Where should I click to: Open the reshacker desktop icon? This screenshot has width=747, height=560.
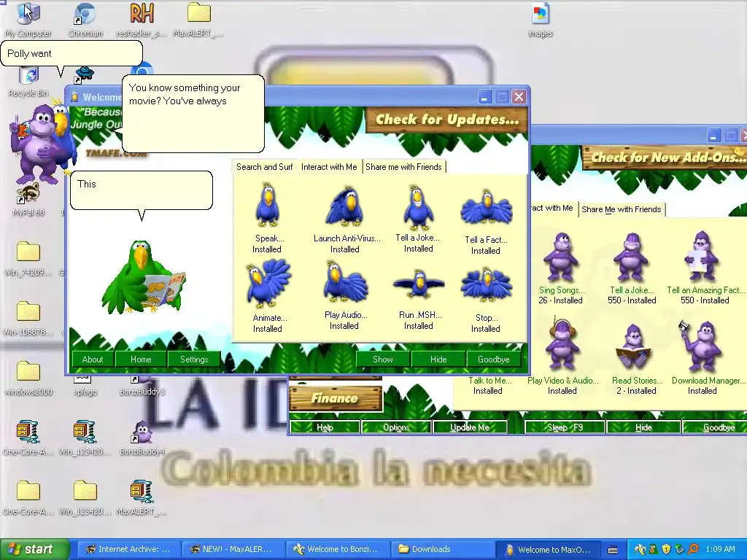[x=142, y=20]
